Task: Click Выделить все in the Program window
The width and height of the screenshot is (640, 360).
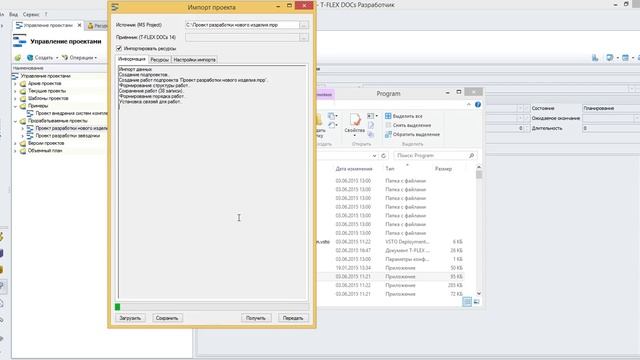Action: tap(404, 116)
